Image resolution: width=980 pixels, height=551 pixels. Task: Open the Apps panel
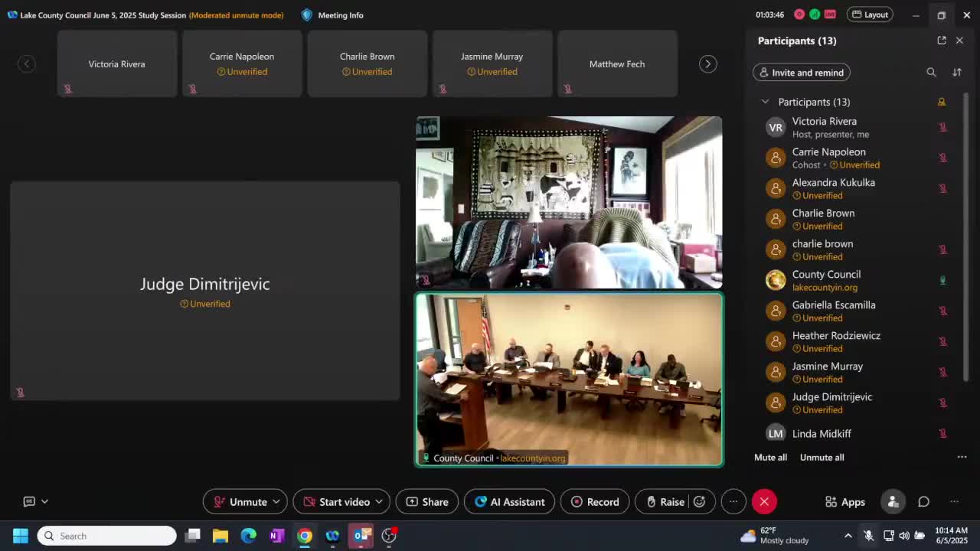click(x=845, y=502)
